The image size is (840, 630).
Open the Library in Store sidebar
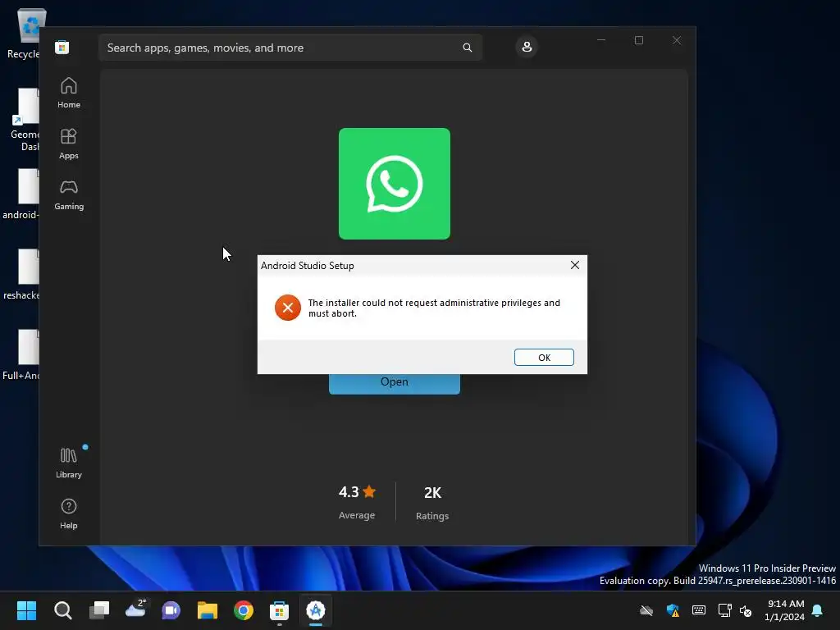[x=69, y=463]
